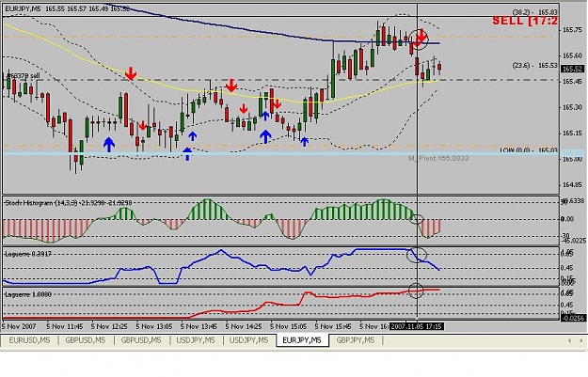Image resolution: width=588 pixels, height=377 pixels.
Task: Click the Laguerre 0.3917 indicator label
Action: 27,254
